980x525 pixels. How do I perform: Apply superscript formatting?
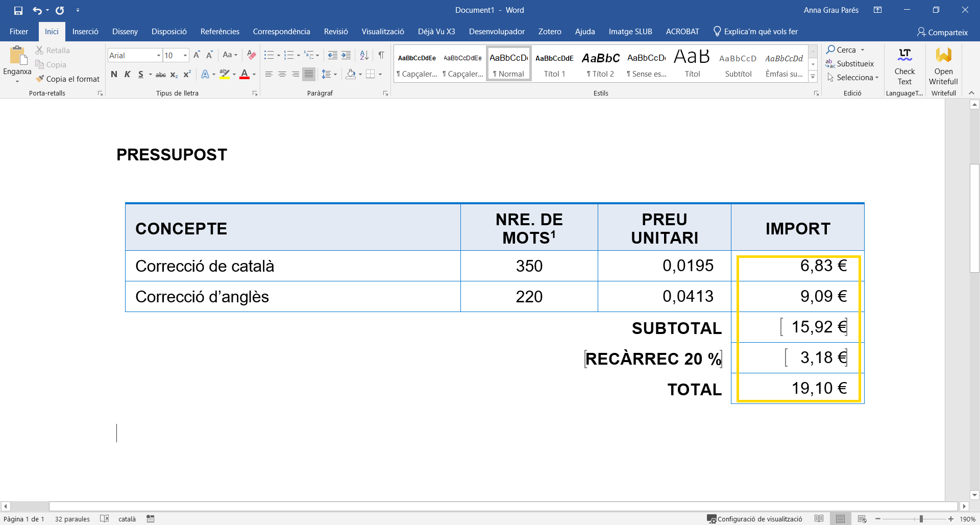coord(187,75)
